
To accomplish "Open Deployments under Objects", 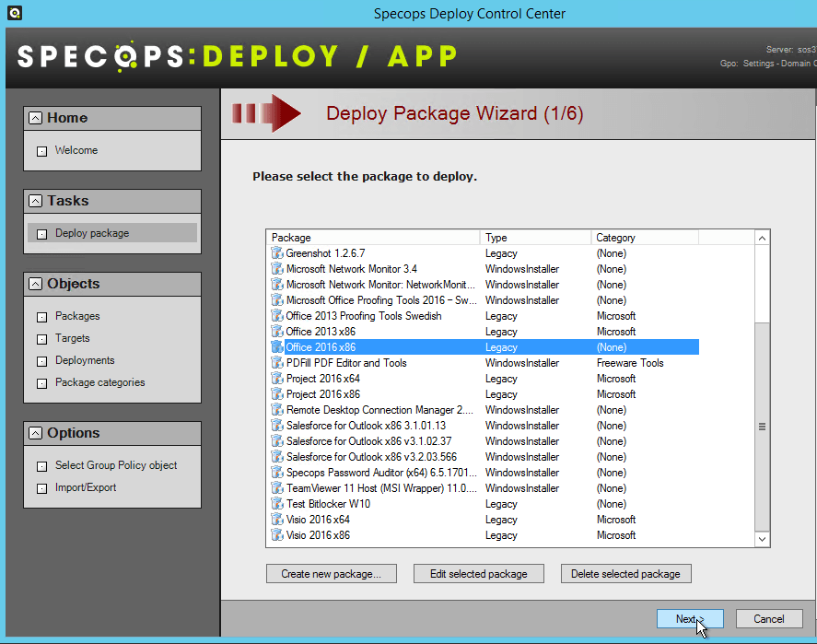I will pyautogui.click(x=85, y=360).
